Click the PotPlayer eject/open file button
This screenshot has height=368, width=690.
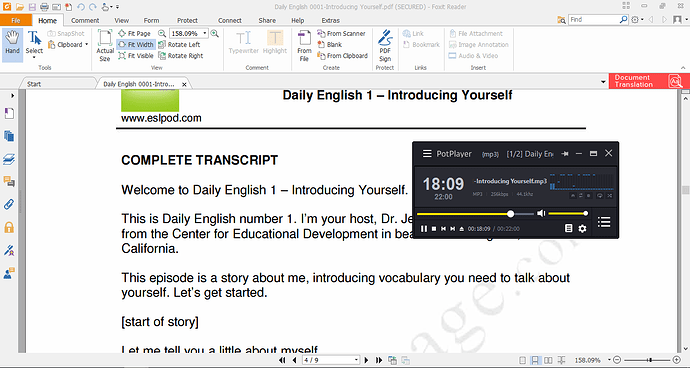click(462, 229)
